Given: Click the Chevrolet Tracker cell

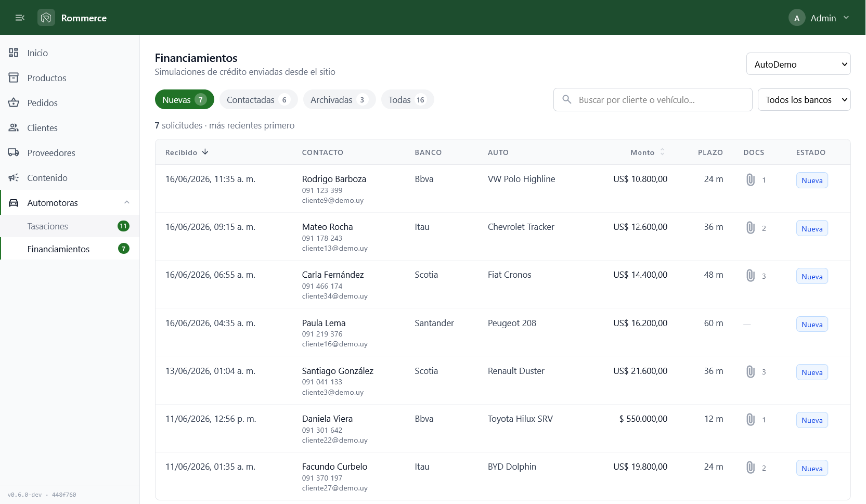Looking at the screenshot, I should click(521, 227).
